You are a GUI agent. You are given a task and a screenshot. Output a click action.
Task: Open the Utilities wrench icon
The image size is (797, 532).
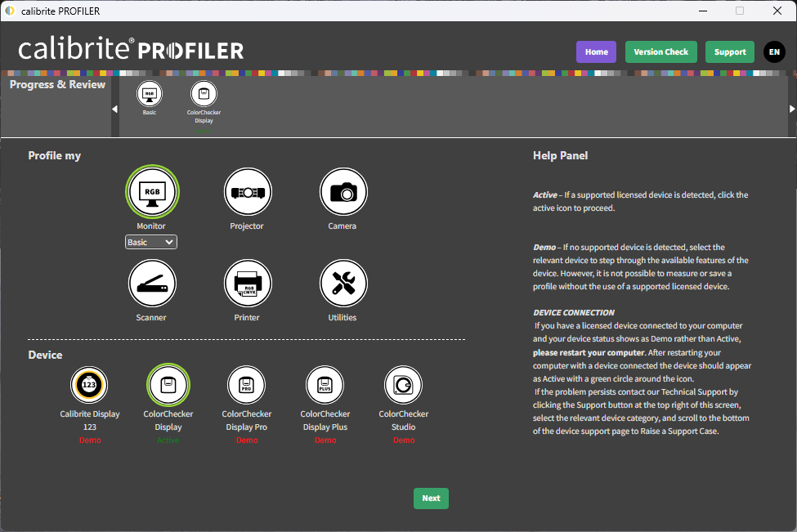(x=343, y=284)
